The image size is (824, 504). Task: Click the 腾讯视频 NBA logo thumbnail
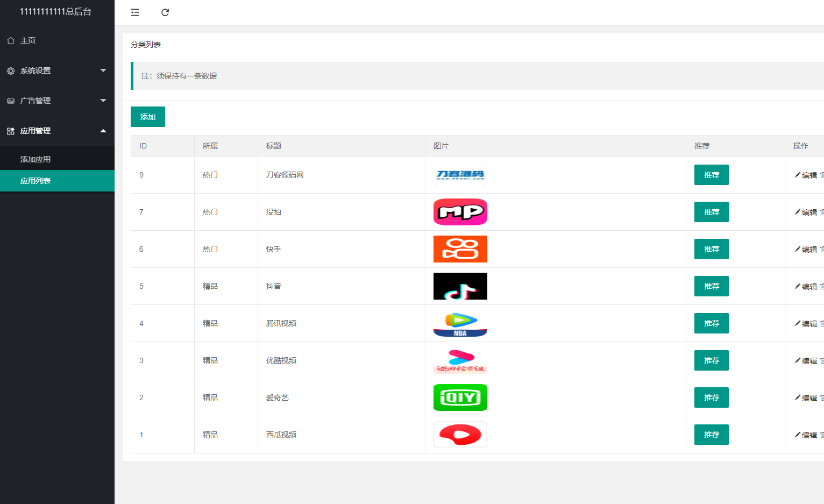point(460,323)
